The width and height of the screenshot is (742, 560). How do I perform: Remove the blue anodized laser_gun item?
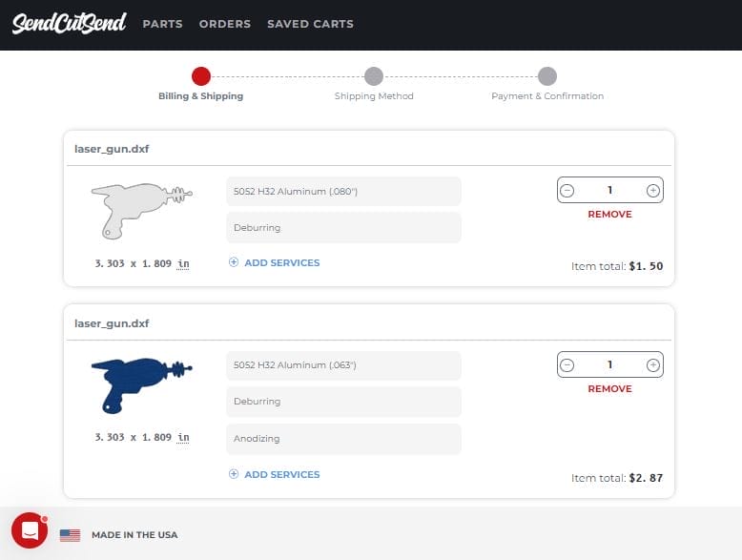point(609,389)
